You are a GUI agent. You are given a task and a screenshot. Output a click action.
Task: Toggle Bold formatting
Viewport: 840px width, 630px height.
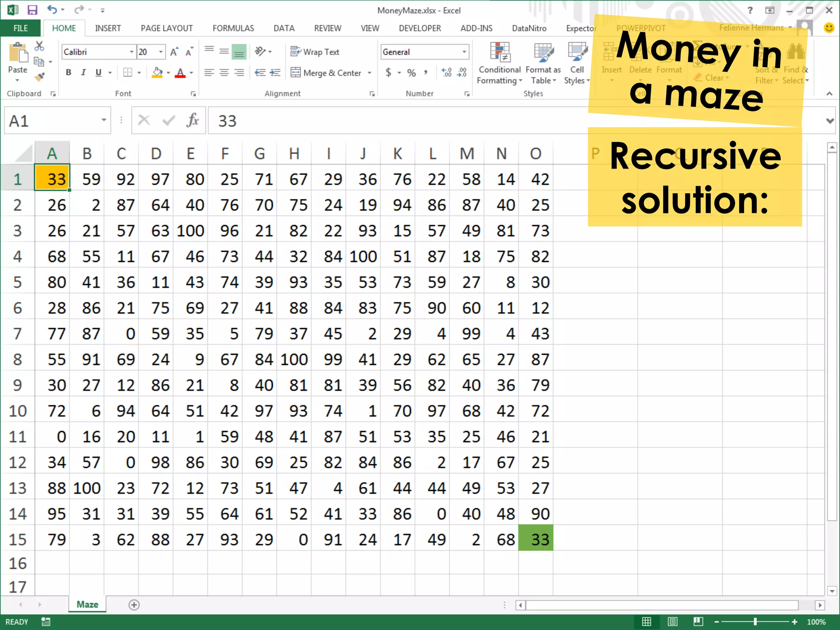click(x=68, y=73)
